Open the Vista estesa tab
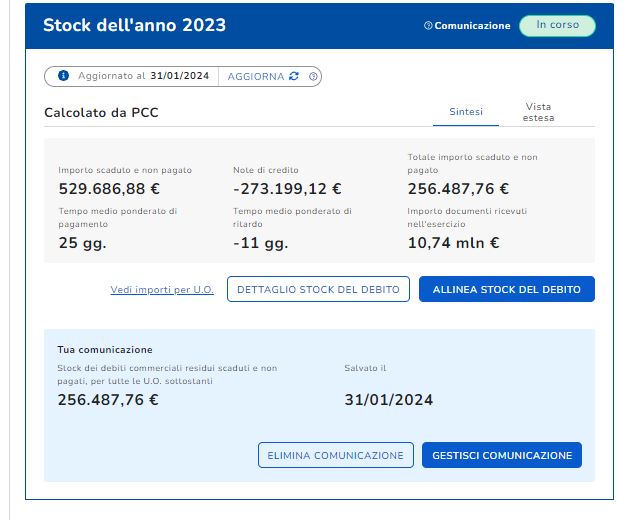Viewport: 640px width, 520px height. pos(538,112)
